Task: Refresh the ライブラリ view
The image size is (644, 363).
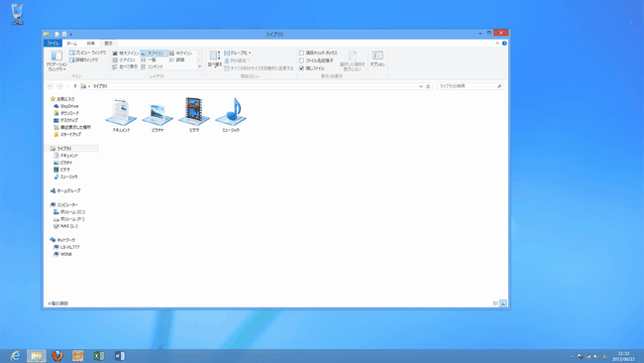Action: coord(428,86)
